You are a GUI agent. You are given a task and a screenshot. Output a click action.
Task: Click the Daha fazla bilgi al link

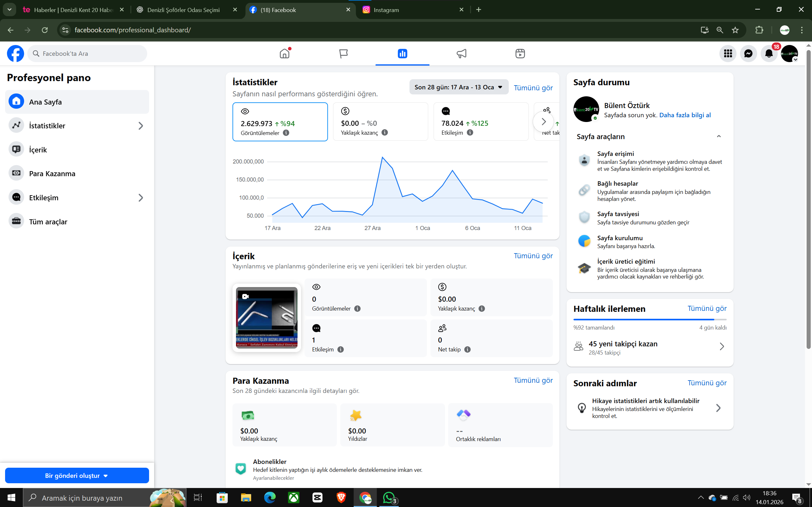tap(684, 115)
